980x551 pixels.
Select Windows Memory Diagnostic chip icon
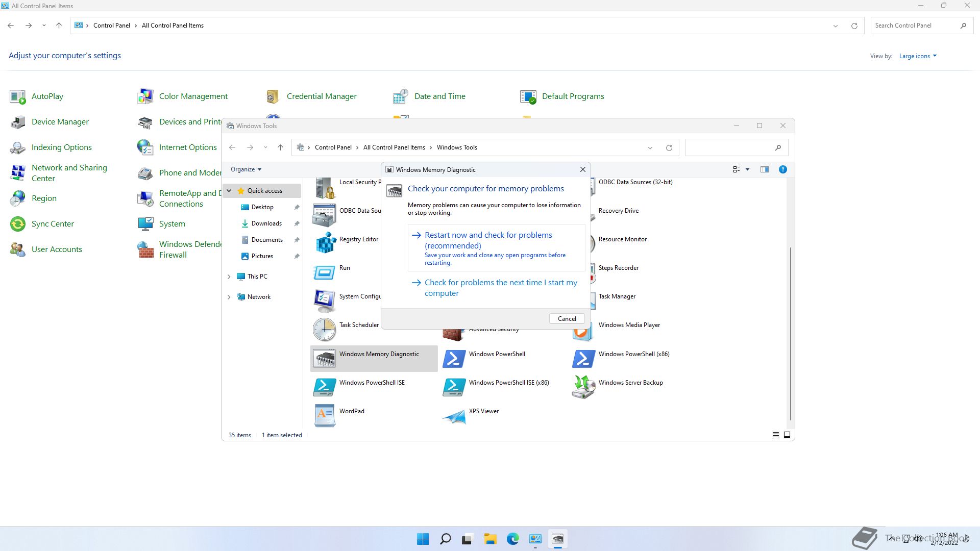(x=325, y=358)
